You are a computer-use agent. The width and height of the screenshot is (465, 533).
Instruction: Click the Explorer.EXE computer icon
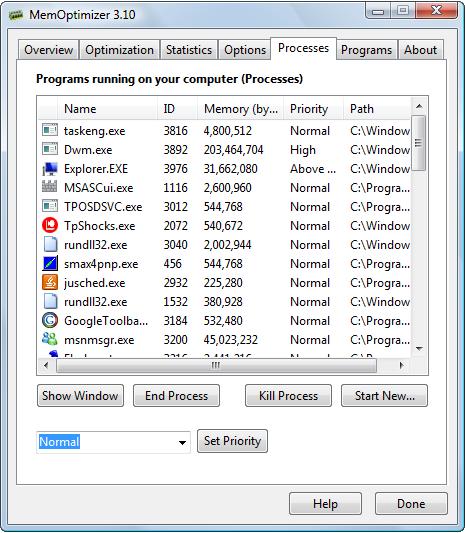coord(50,168)
